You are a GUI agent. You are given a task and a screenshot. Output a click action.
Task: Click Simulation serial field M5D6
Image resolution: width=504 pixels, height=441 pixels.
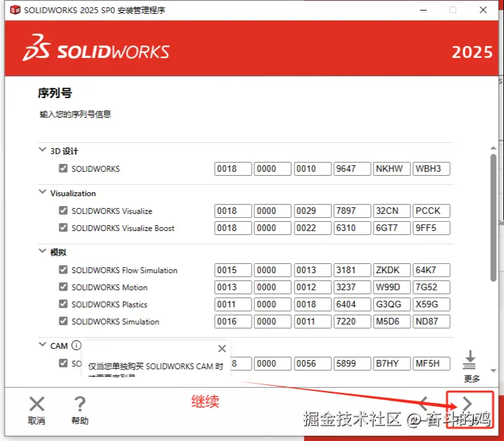pos(392,321)
